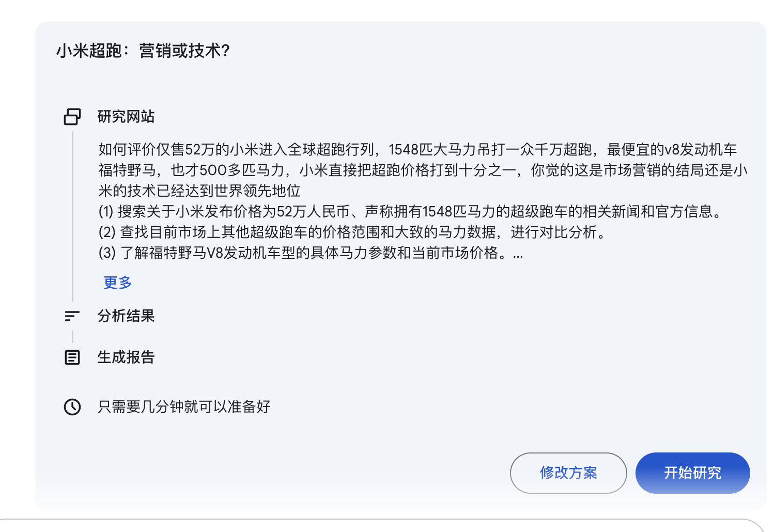Click the vertical line under 研究网站 icon
This screenshot has width=775, height=532.
tap(73, 216)
